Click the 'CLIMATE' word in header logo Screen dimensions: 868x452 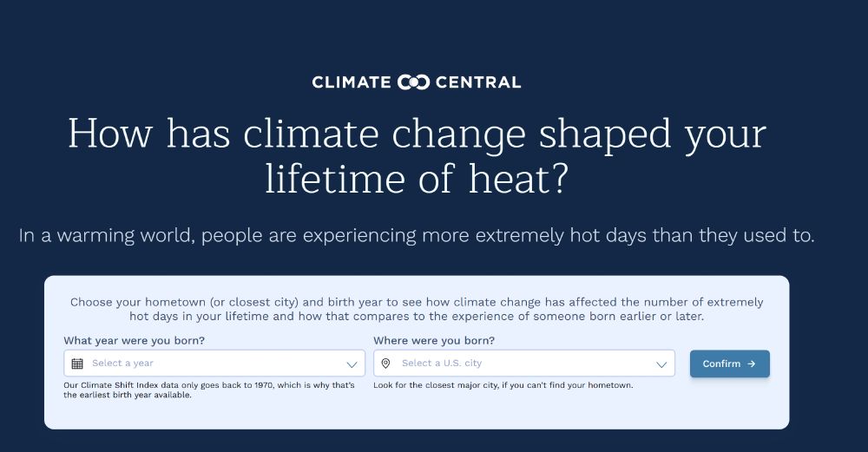[352, 82]
